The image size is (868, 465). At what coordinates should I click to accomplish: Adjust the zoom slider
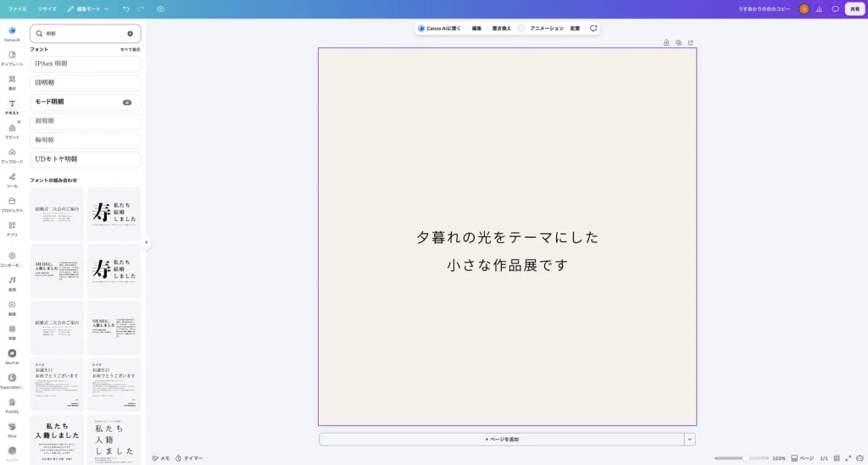coord(741,458)
